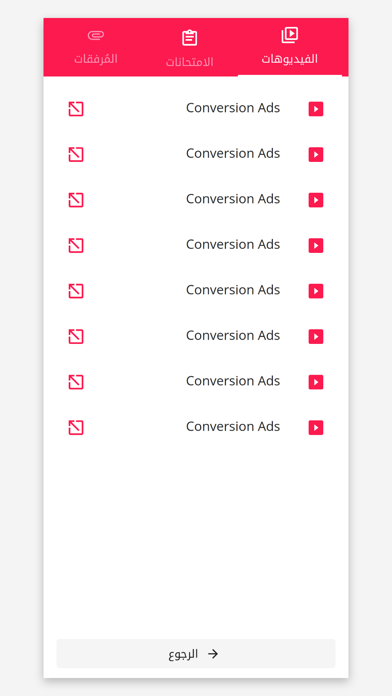Click the play icon of second Conversion Ads row

316,154
